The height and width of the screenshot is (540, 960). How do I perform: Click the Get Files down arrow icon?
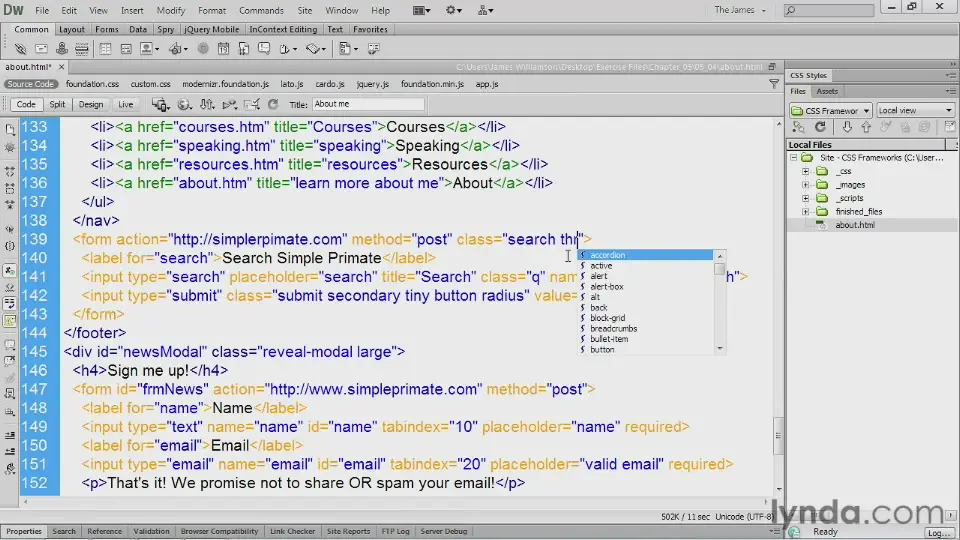click(x=847, y=127)
